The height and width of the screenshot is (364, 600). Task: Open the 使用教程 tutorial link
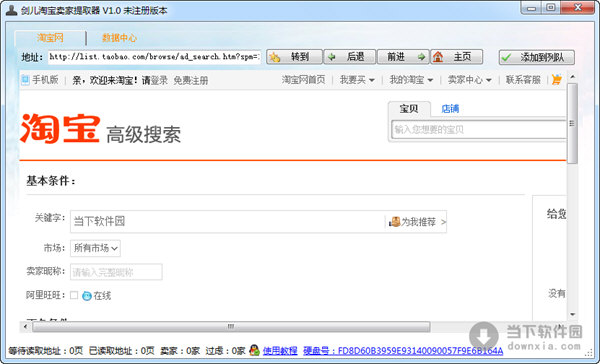280,350
